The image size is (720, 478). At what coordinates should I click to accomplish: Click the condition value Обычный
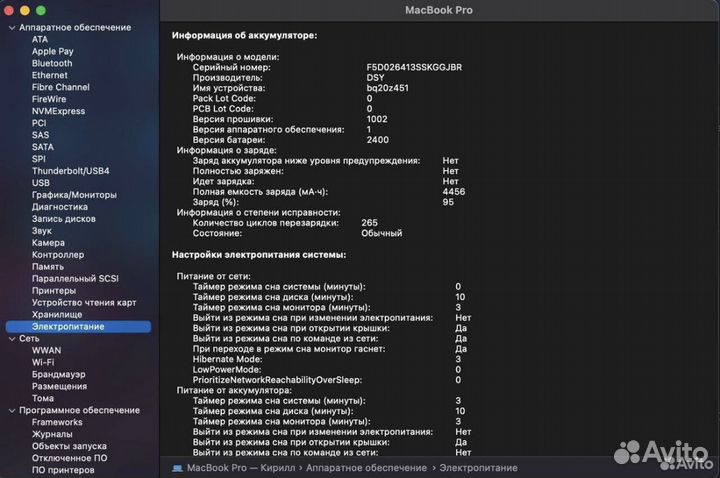(x=382, y=233)
